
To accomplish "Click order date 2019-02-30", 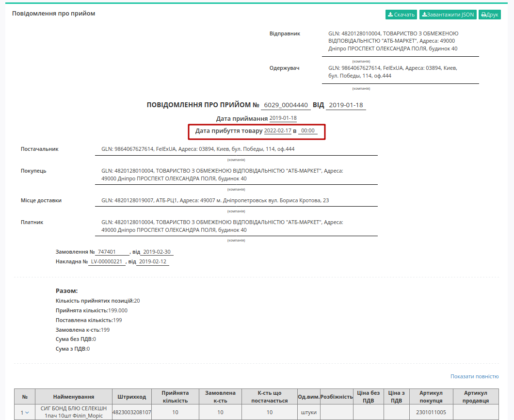I will click(157, 252).
